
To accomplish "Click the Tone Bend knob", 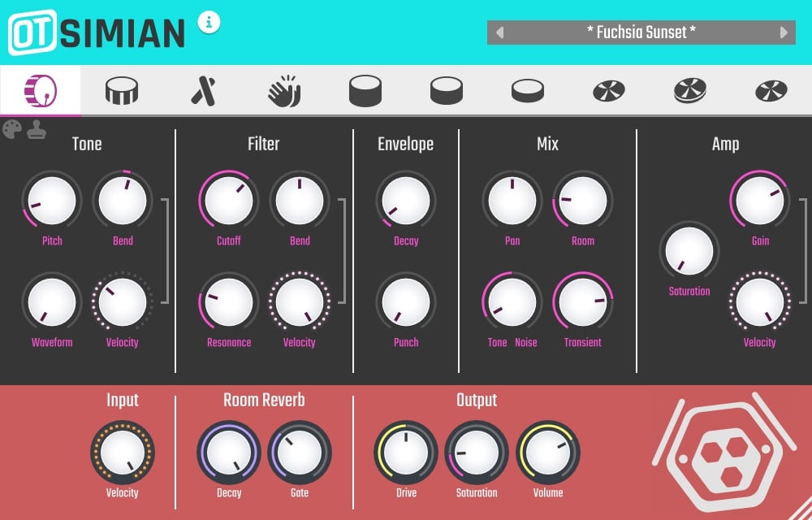I will [123, 201].
